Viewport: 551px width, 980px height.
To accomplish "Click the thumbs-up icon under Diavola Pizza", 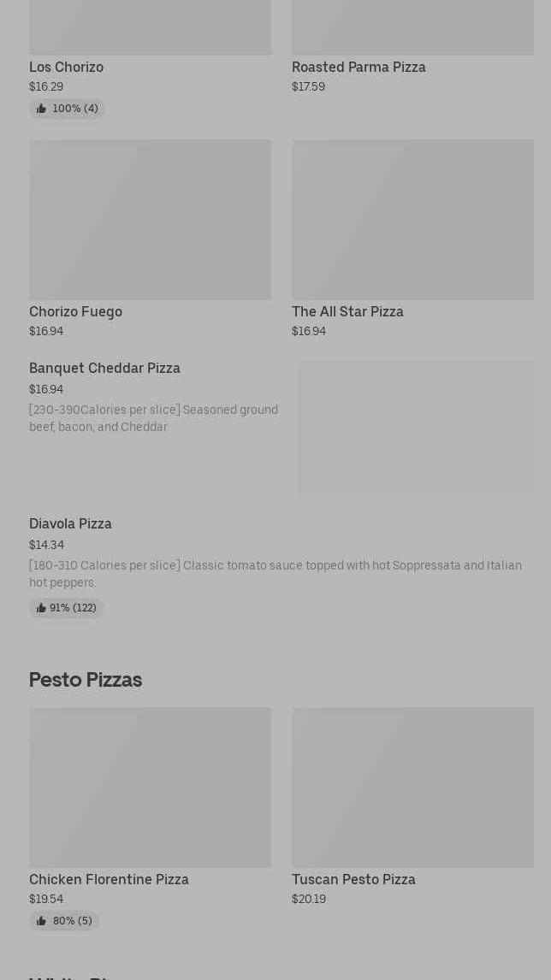I will coord(41,608).
